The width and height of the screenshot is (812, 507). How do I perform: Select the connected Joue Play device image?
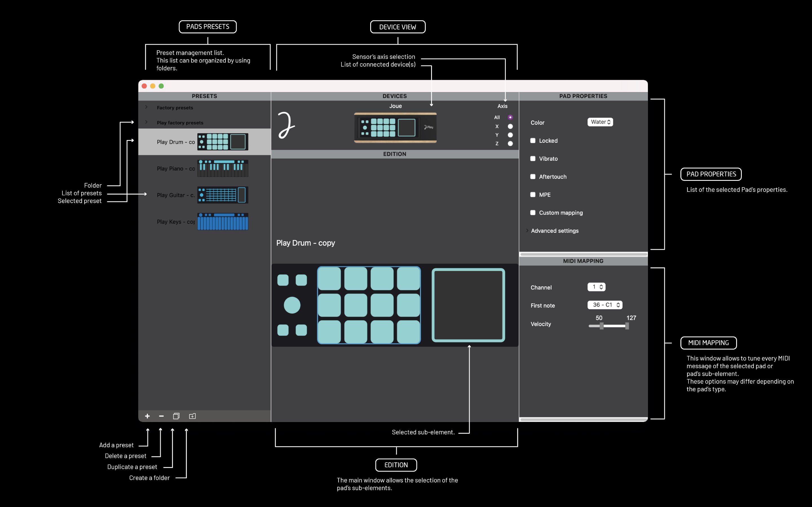pyautogui.click(x=395, y=128)
